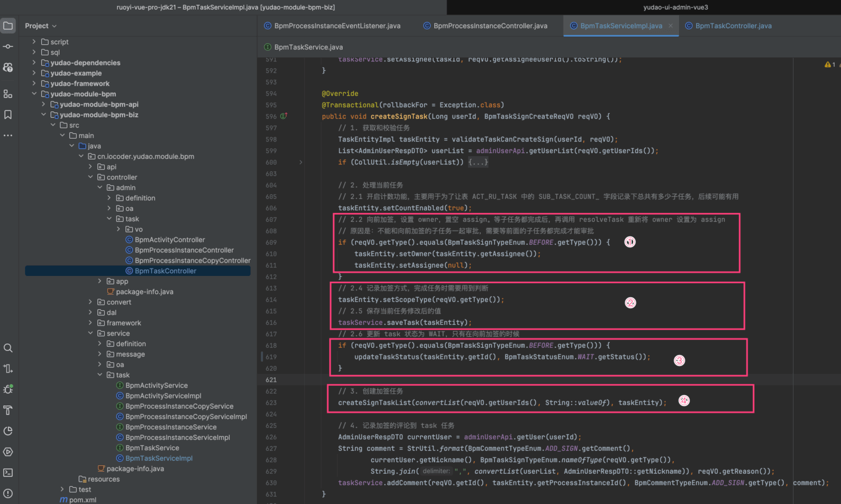The height and width of the screenshot is (504, 841).
Task: Open the Commit tool window
Action: (x=8, y=47)
